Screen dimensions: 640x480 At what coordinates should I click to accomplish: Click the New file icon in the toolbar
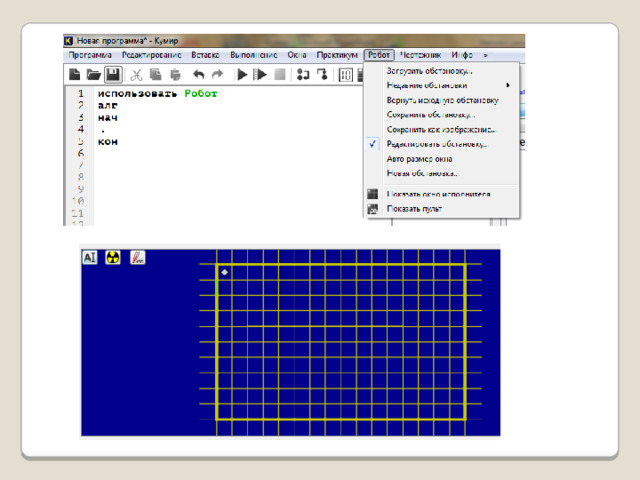pos(74,74)
